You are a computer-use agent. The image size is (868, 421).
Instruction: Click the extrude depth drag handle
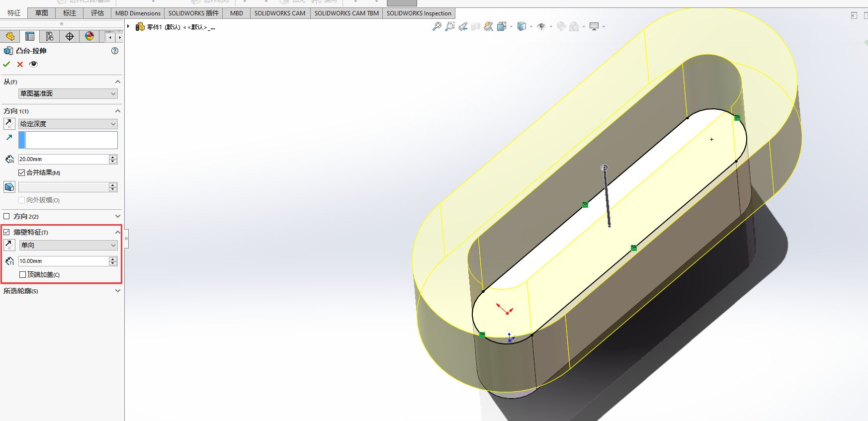(604, 168)
